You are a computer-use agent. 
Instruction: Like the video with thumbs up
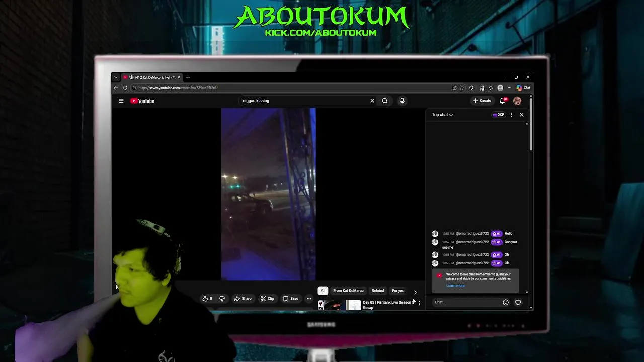[207, 299]
